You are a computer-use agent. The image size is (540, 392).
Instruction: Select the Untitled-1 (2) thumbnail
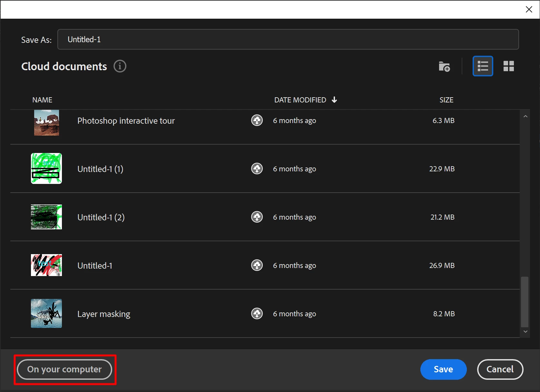[46, 217]
